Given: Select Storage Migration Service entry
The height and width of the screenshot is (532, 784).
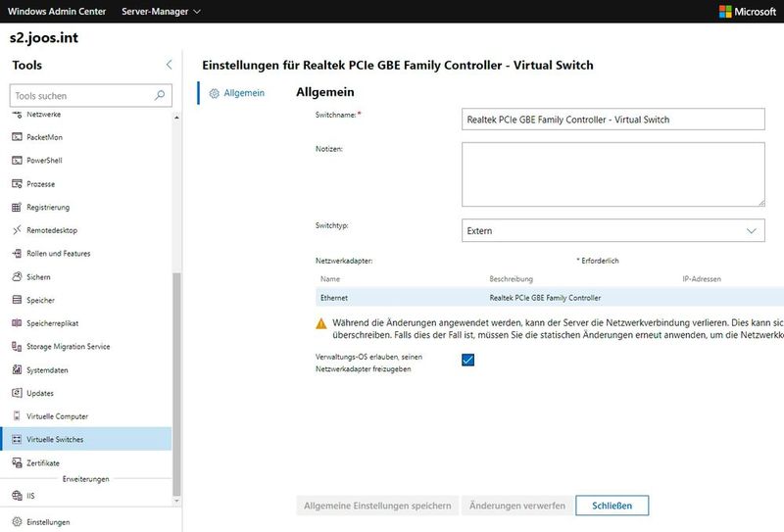Looking at the screenshot, I should pyautogui.click(x=68, y=347).
